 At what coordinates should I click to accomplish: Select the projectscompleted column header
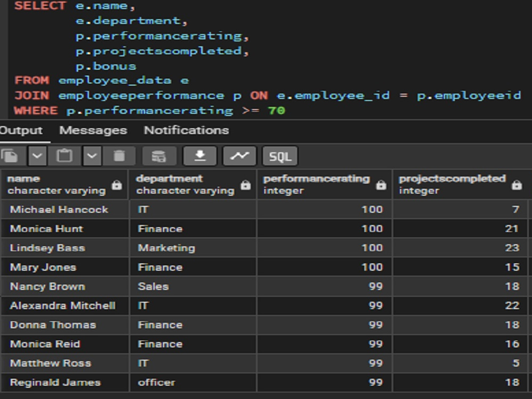(x=461, y=185)
